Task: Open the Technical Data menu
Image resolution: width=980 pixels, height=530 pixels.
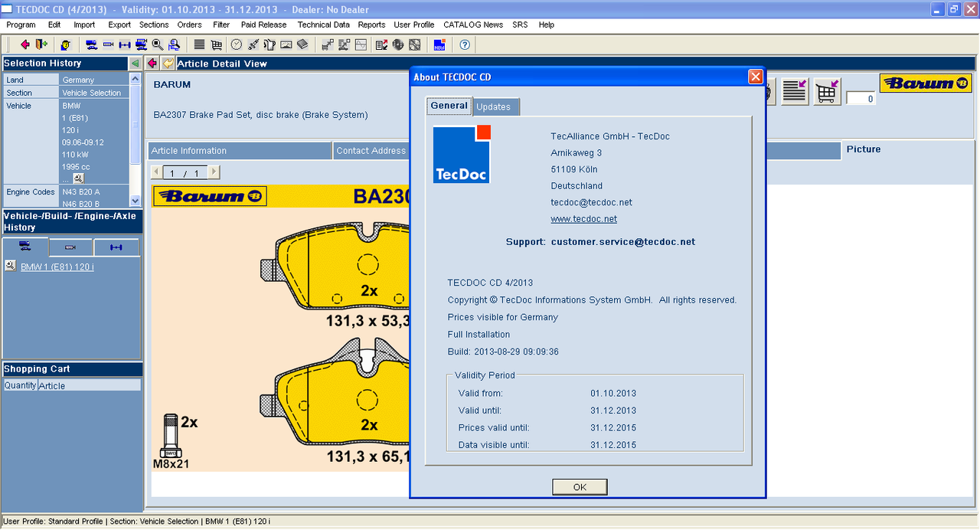Action: click(x=324, y=25)
